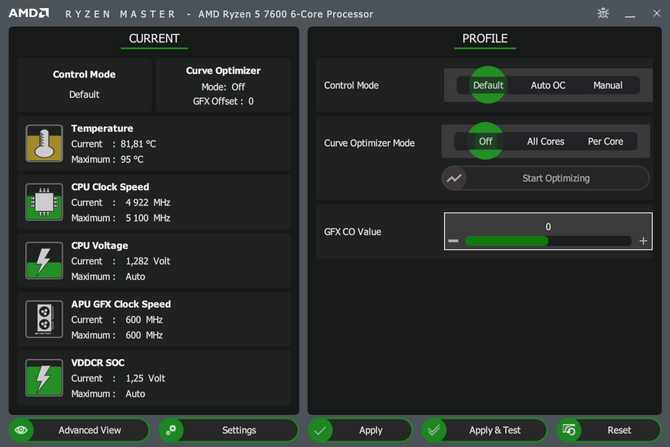The image size is (670, 447).
Task: Click the APU GFX Clock Speed icon
Action: [x=44, y=319]
